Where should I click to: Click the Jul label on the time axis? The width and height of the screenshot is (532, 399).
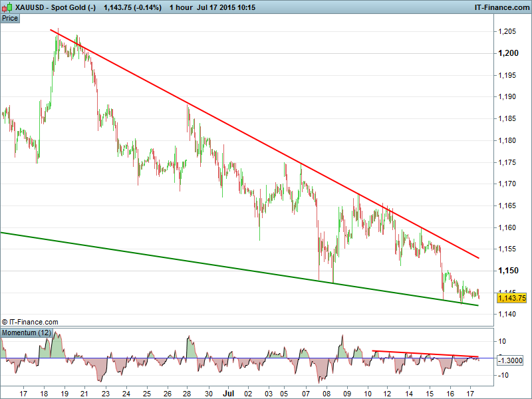tap(228, 392)
